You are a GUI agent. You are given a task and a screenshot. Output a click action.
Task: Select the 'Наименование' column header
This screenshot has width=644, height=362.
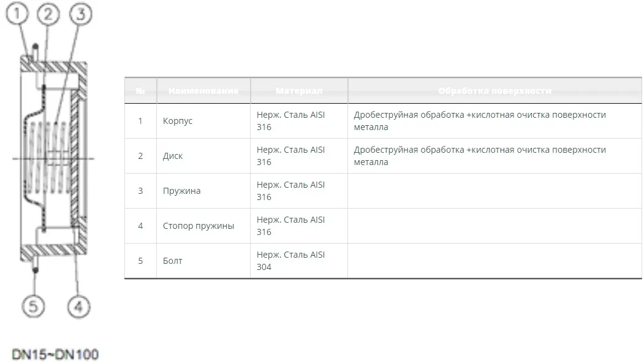click(203, 91)
